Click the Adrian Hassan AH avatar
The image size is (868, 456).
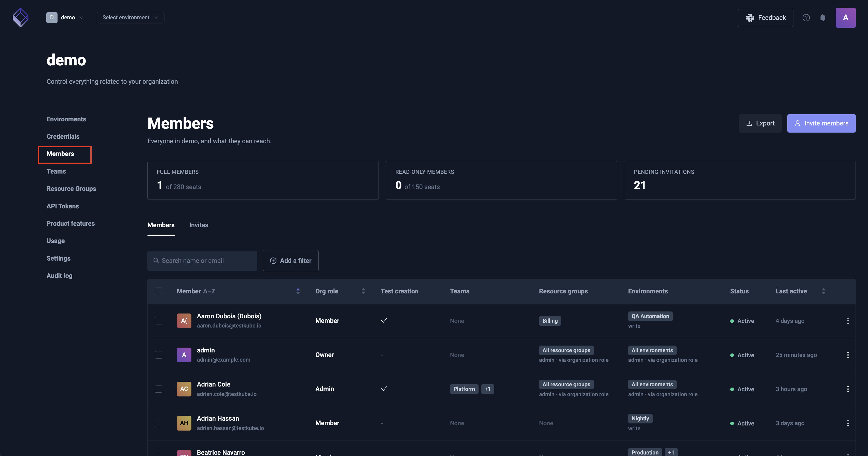184,423
